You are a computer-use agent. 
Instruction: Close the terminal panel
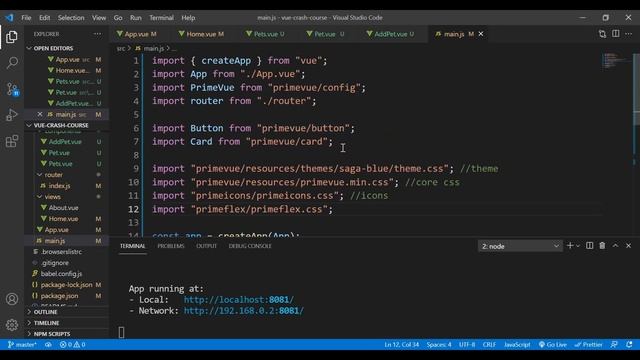[x=628, y=246]
